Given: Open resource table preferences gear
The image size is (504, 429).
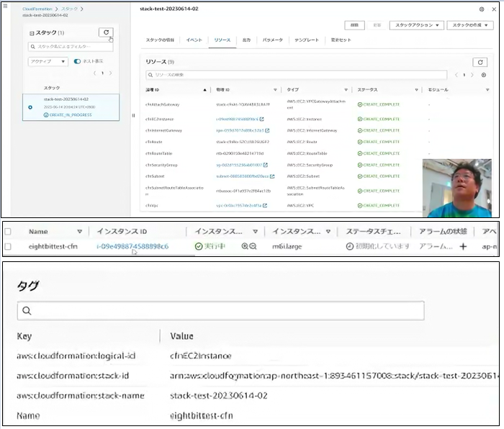Looking at the screenshot, I should click(483, 75).
